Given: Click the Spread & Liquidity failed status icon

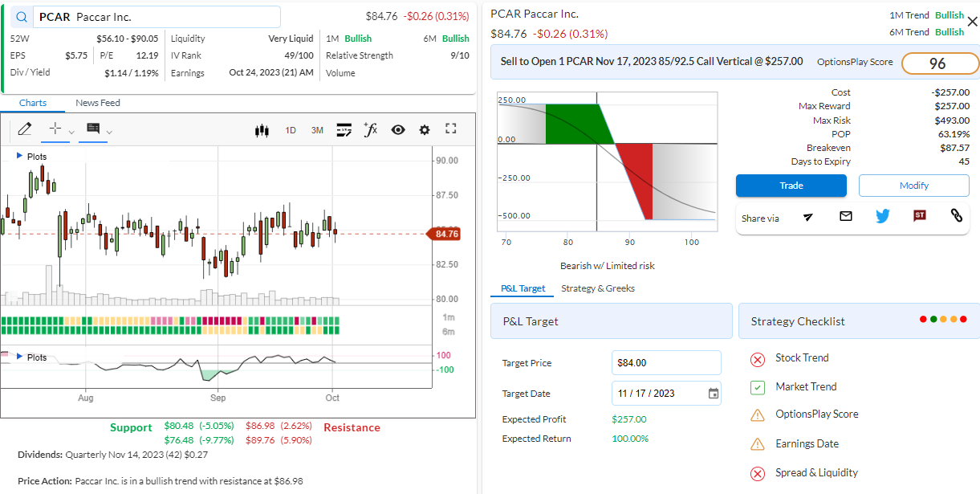Looking at the screenshot, I should 758,473.
